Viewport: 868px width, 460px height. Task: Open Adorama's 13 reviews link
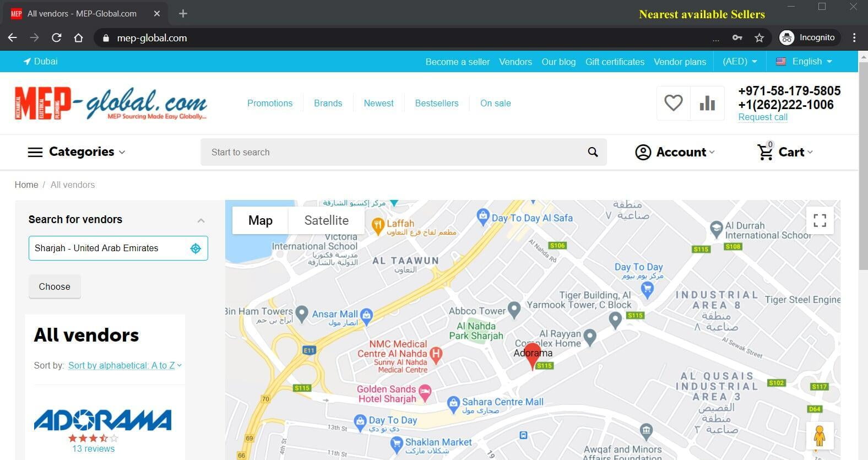click(x=93, y=448)
